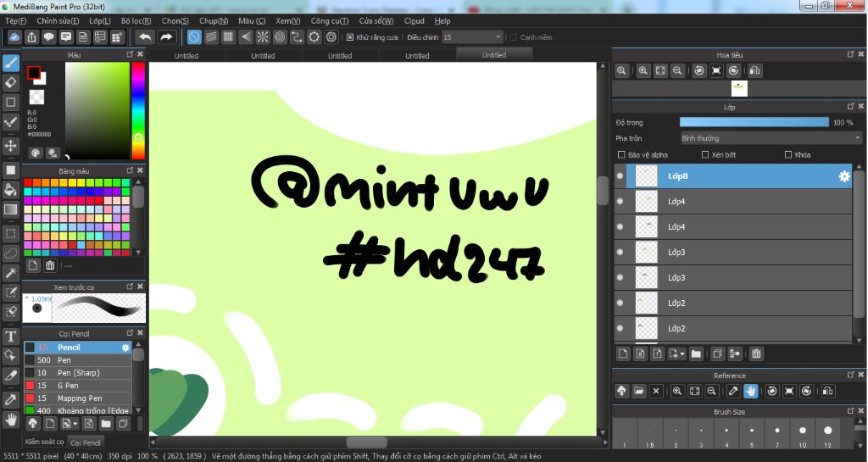Turn off snap with the highlighted icon
This screenshot has height=462, width=868.
click(x=194, y=37)
